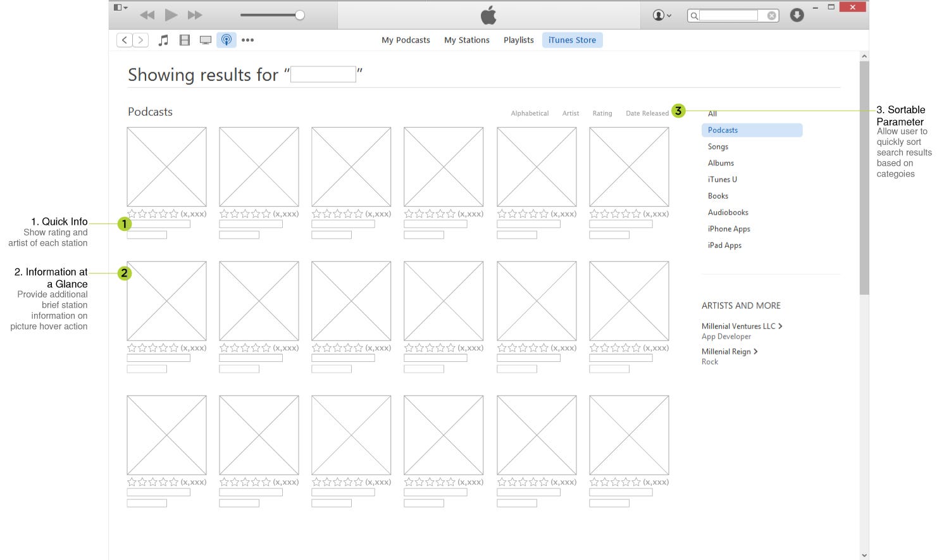Filter results to iPhone Apps

729,228
